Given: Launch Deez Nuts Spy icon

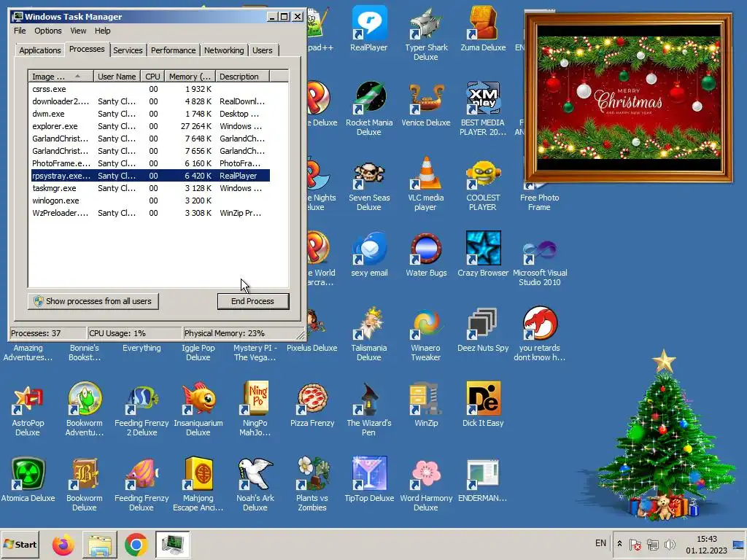Looking at the screenshot, I should [483, 330].
